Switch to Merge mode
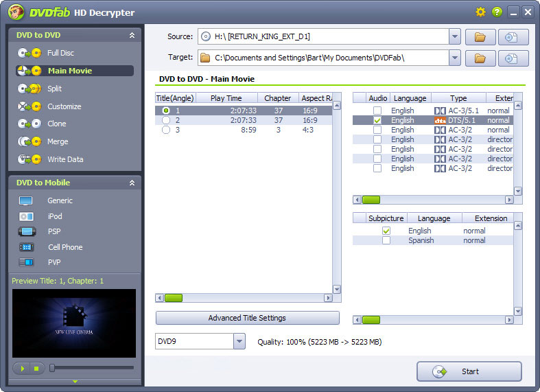 [x=58, y=141]
